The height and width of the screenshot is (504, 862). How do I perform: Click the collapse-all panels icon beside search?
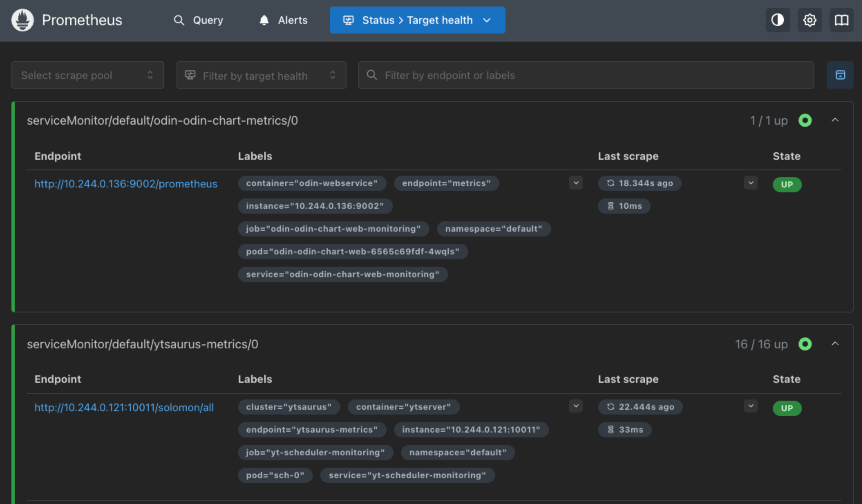coord(840,75)
